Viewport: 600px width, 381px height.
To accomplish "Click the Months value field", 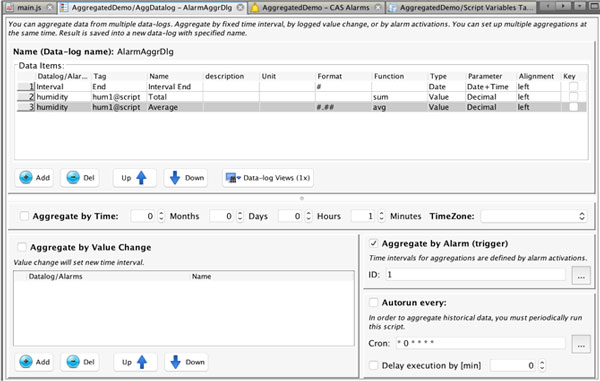I will click(144, 216).
